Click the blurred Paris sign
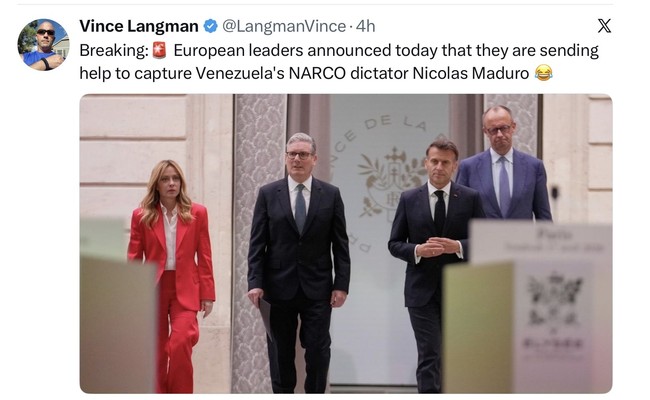Screen dimensions: 650x400 coord(541,242)
